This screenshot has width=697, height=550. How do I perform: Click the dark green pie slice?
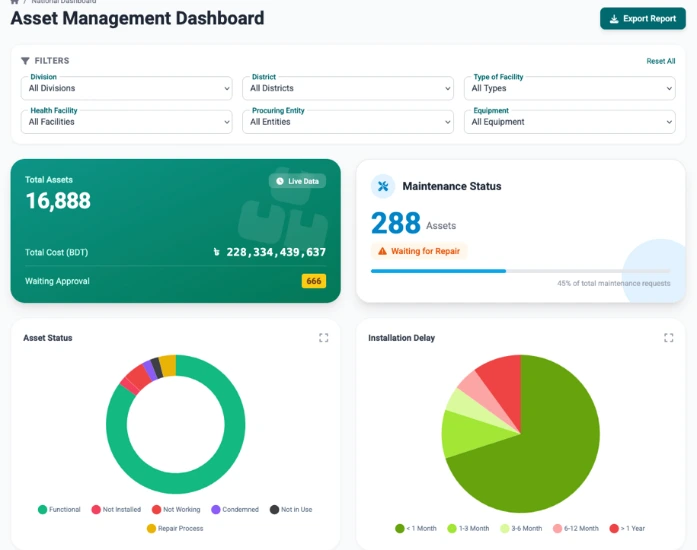[x=547, y=454]
